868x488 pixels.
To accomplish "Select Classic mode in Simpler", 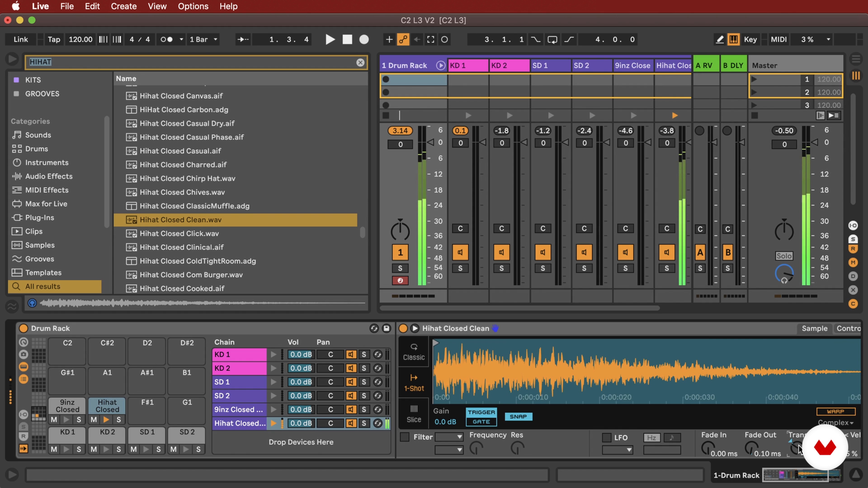I will click(414, 352).
